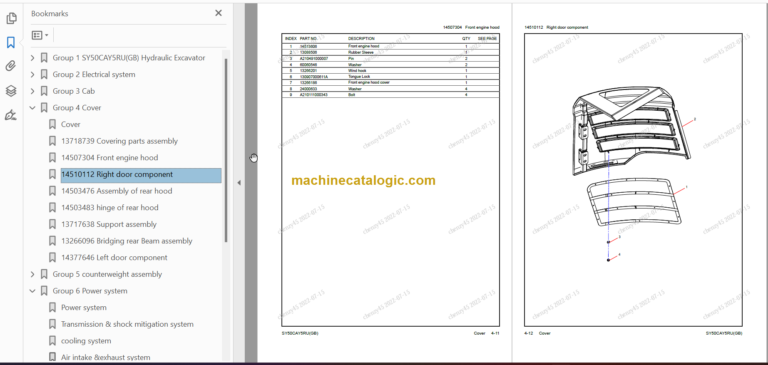
Task: Open 14503476 Assembly of rear hood
Action: point(117,191)
